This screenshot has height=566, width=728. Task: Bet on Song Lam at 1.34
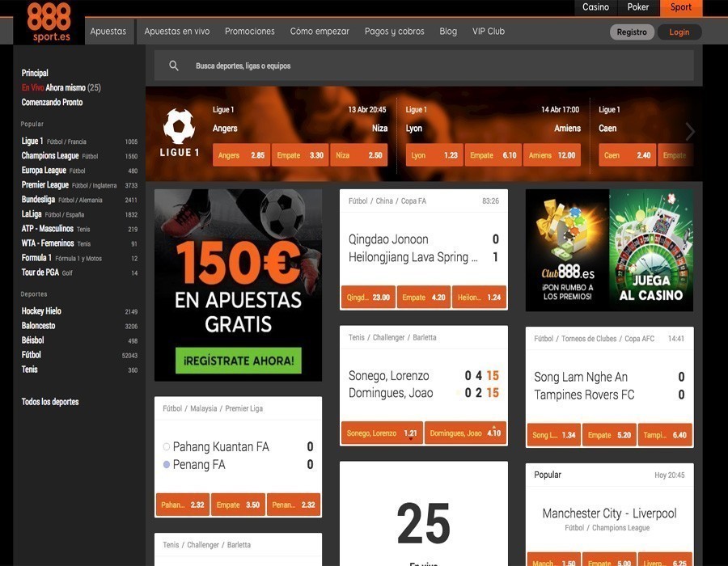click(x=554, y=435)
